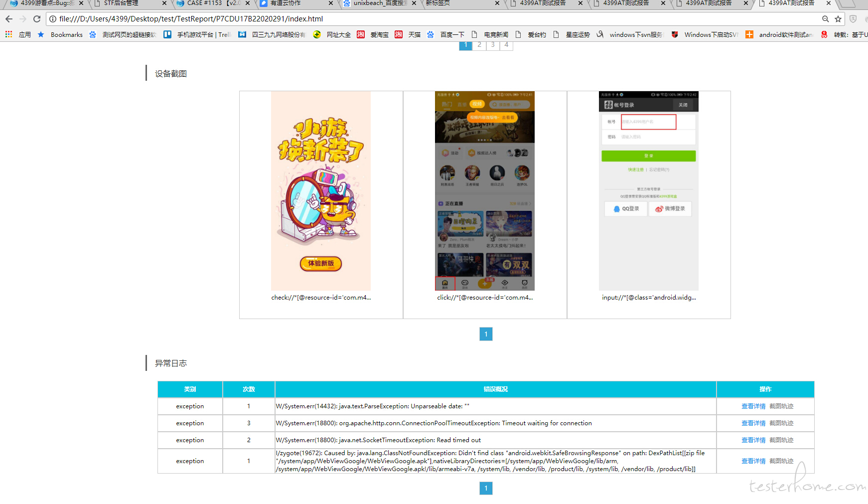This screenshot has width=868, height=504.
Task: Click the browser back arrow button
Action: click(9, 19)
